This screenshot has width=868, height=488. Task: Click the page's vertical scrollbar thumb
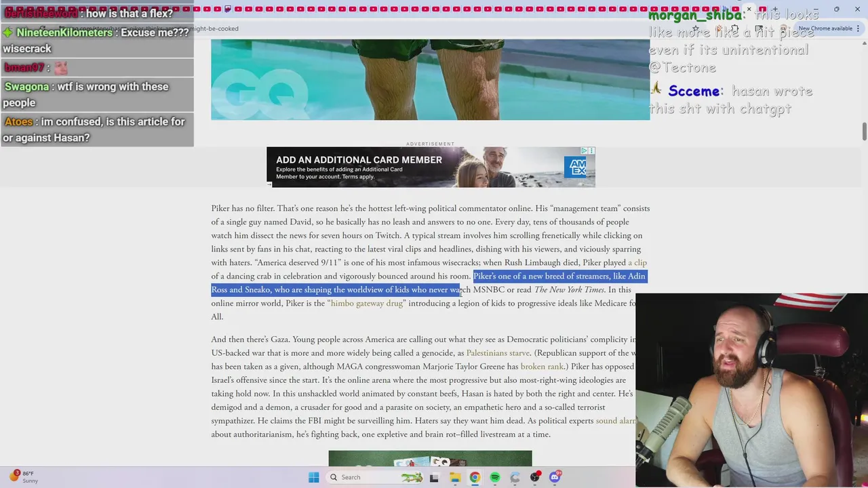[864, 131]
